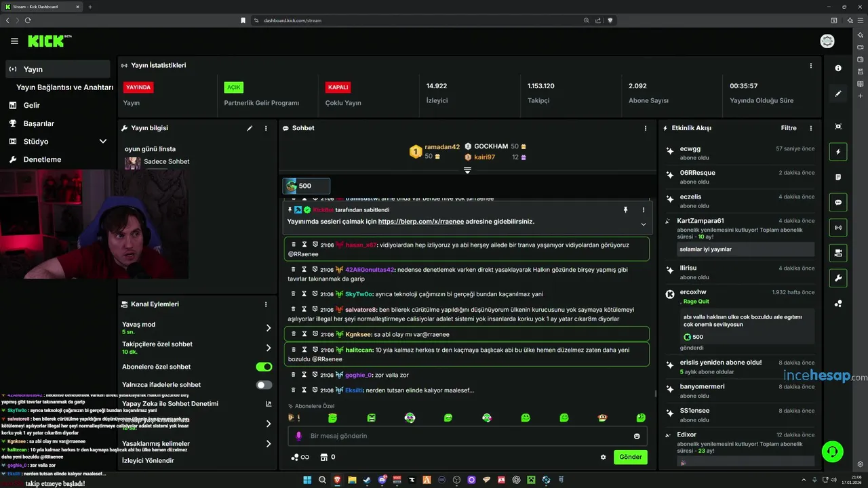Click the chat vertical scrollbar
This screenshot has width=868, height=488.
[655, 393]
